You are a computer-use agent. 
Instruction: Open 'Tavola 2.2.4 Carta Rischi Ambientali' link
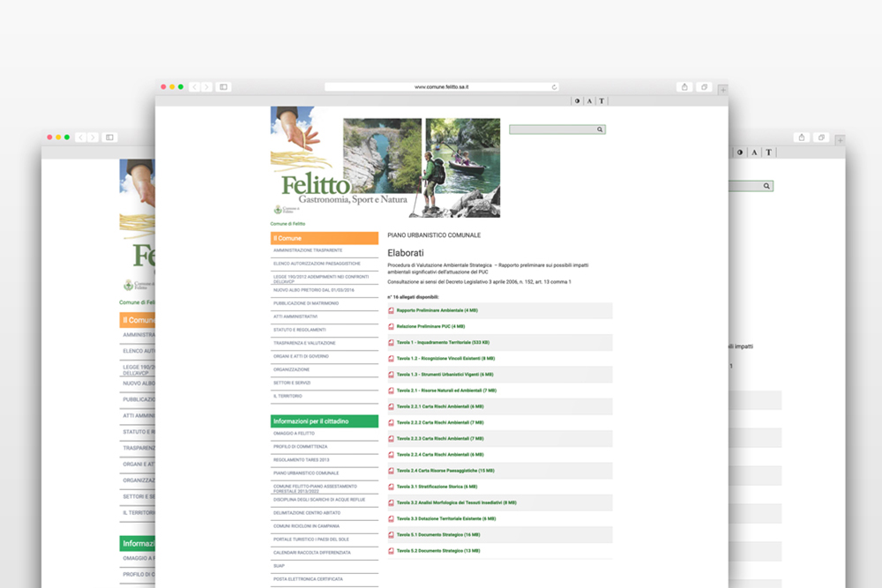440,455
